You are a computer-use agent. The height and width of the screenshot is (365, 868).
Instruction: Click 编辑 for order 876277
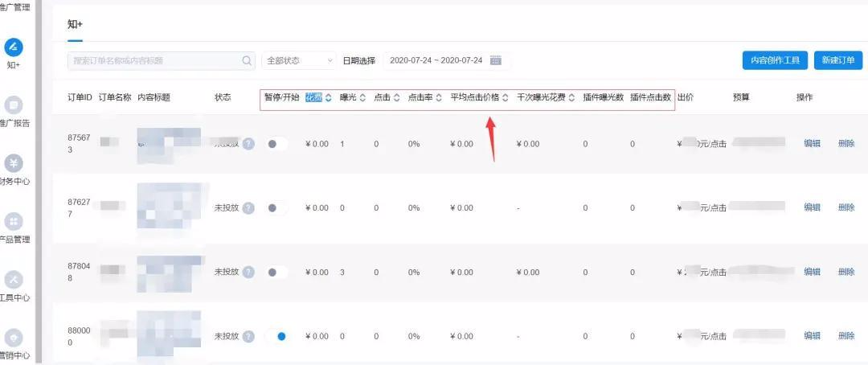[812, 207]
